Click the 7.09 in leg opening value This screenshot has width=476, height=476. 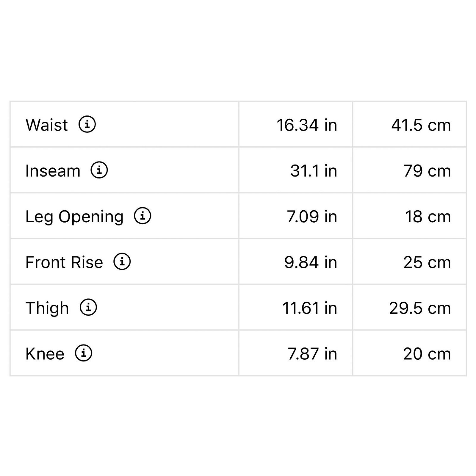312,217
